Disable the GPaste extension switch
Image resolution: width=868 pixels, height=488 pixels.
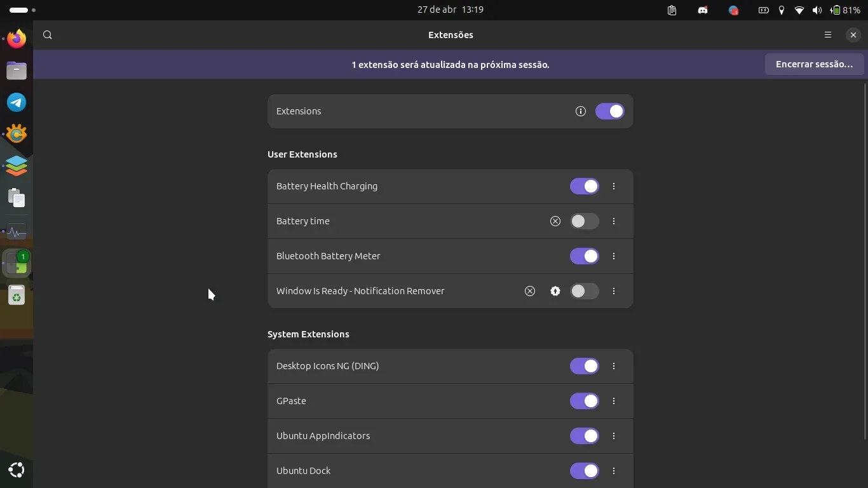[584, 401]
